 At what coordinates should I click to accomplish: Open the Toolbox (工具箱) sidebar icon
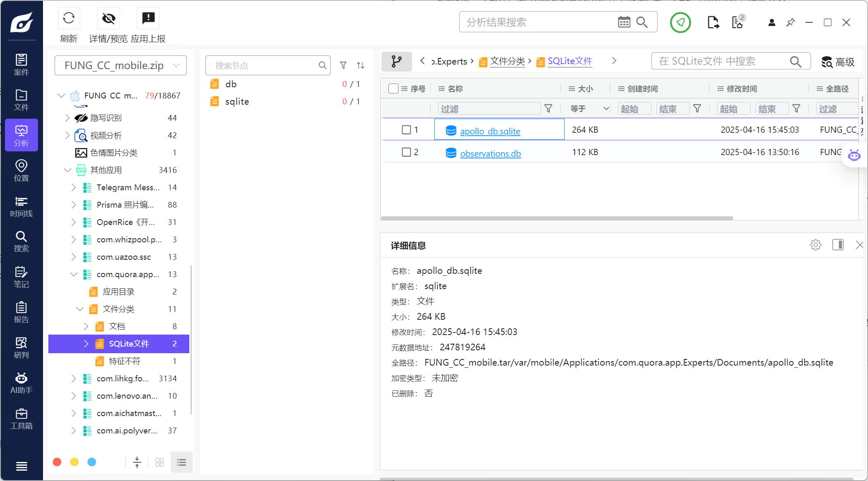pos(21,419)
